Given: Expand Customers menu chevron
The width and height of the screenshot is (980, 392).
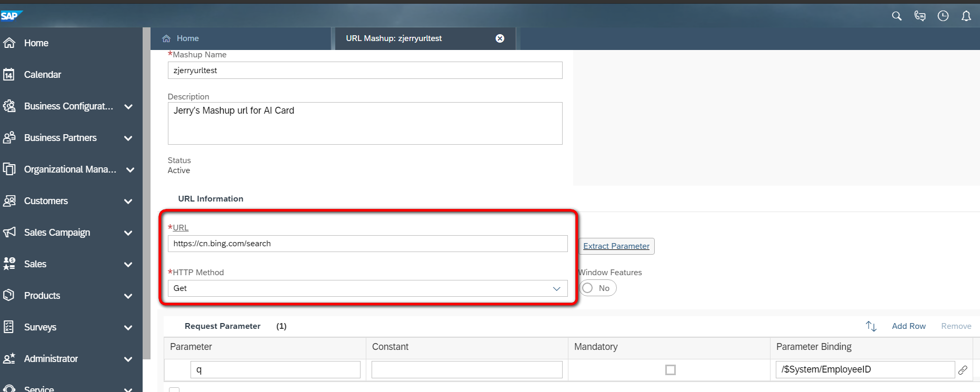Looking at the screenshot, I should [128, 202].
